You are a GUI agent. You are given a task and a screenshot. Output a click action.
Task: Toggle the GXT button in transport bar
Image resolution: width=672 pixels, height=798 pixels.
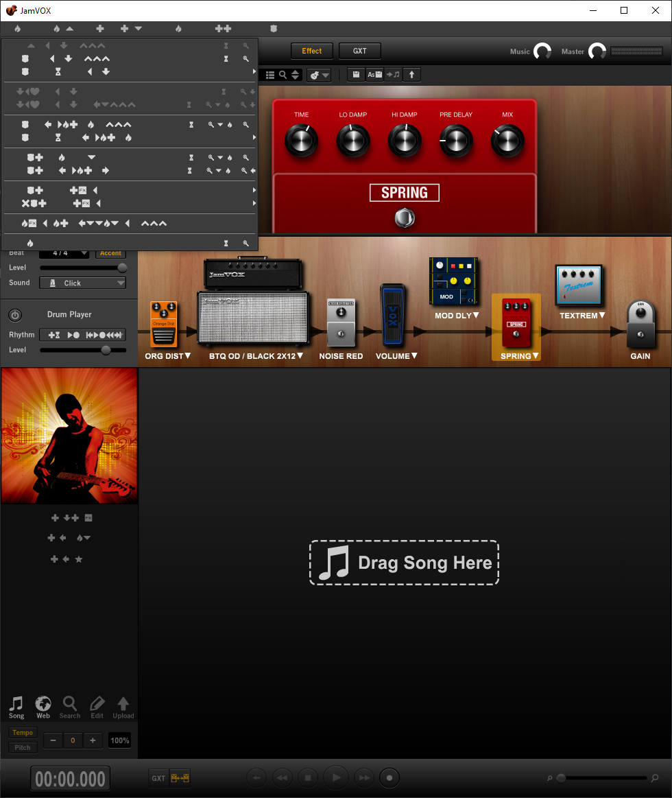point(158,778)
